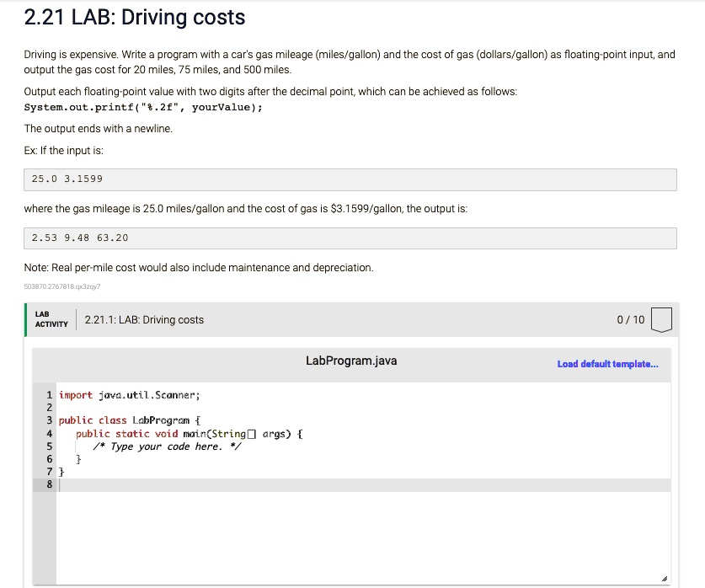The width and height of the screenshot is (705, 588).
Task: Click line number 7 with closing brace
Action: (x=49, y=470)
